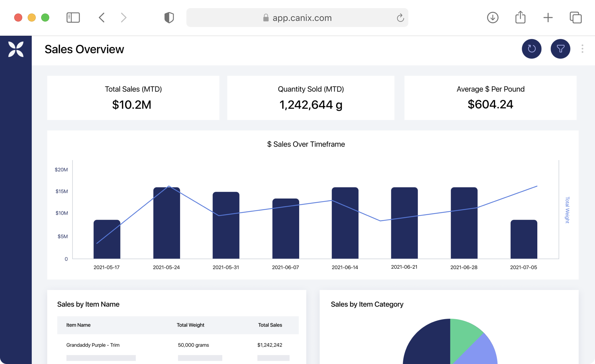595x364 pixels.
Task: Toggle the Safari sidebar panel
Action: pyautogui.click(x=73, y=18)
